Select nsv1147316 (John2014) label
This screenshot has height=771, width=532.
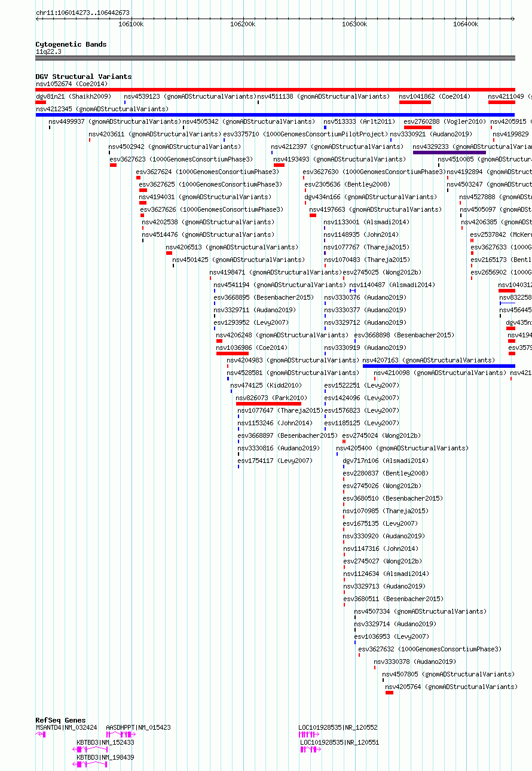(380, 548)
